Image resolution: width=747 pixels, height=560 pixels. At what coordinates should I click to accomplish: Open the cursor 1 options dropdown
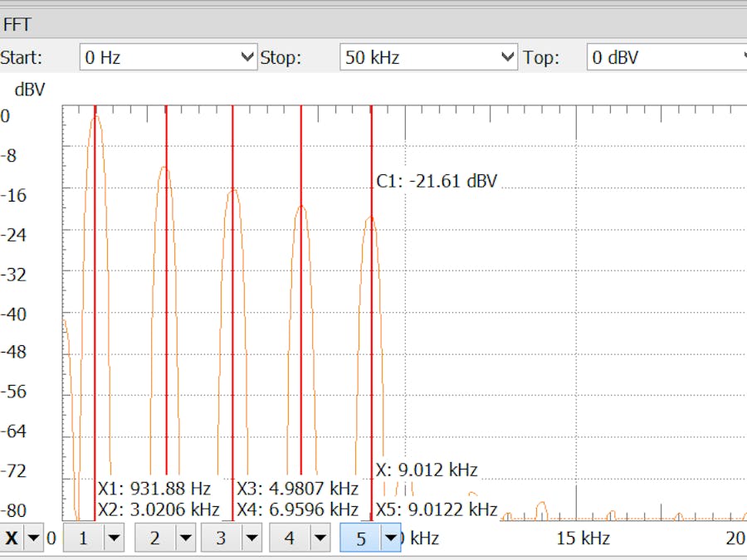(113, 538)
